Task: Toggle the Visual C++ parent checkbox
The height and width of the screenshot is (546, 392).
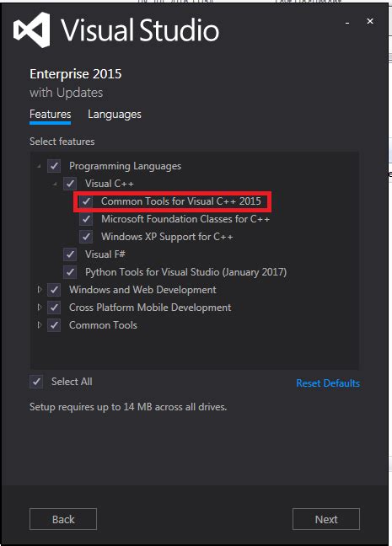Action: click(x=70, y=184)
